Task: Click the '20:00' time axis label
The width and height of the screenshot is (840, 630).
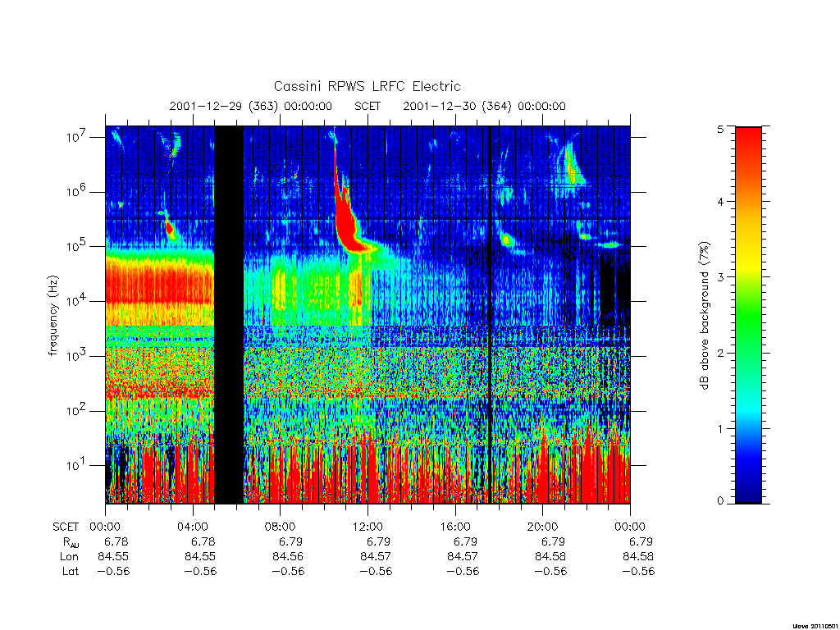Action: 543,527
